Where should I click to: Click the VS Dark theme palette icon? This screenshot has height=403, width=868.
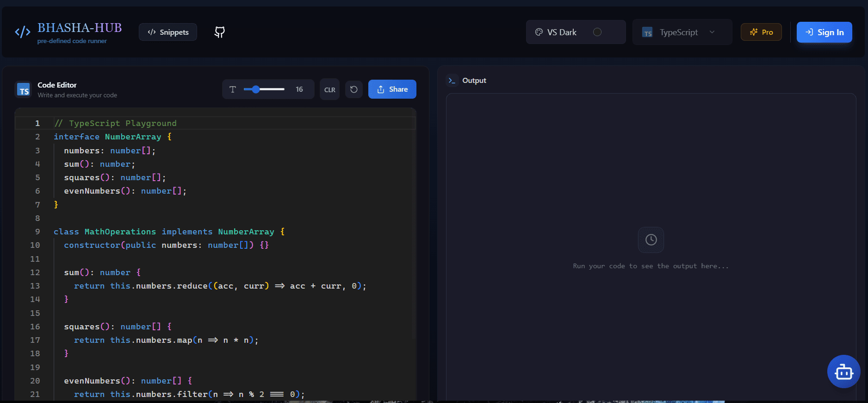(x=539, y=32)
